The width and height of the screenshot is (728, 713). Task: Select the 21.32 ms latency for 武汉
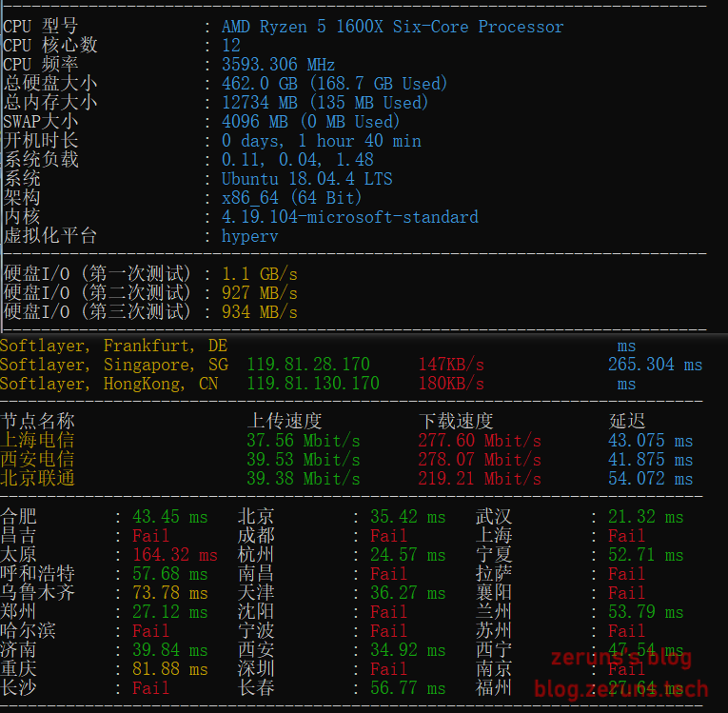coord(636,517)
